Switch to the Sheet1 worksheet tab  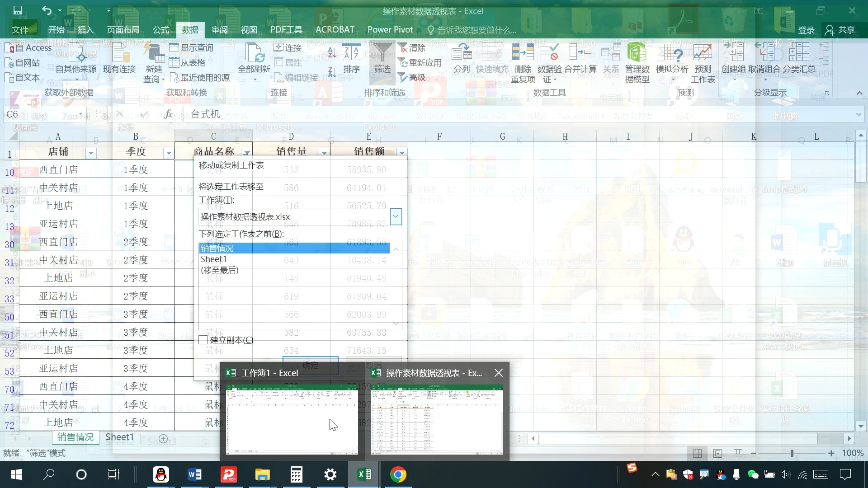[x=119, y=437]
